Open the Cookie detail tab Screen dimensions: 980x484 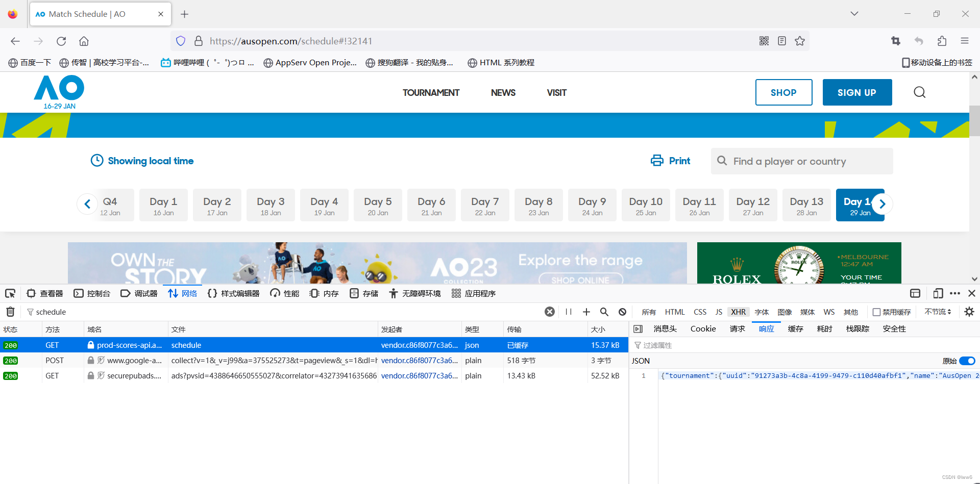[x=703, y=329]
